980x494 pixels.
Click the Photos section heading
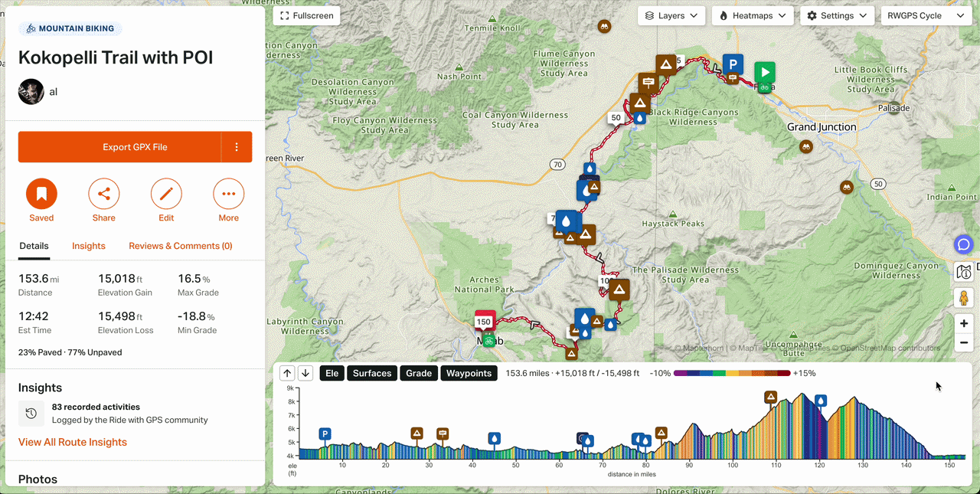[x=38, y=479]
